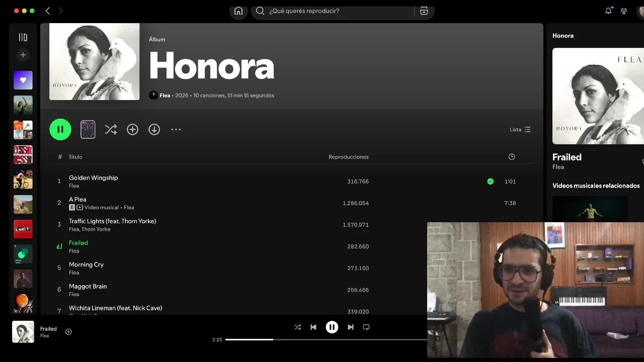Seek along the playback progress bar
This screenshot has height=362, width=644.
[326, 339]
